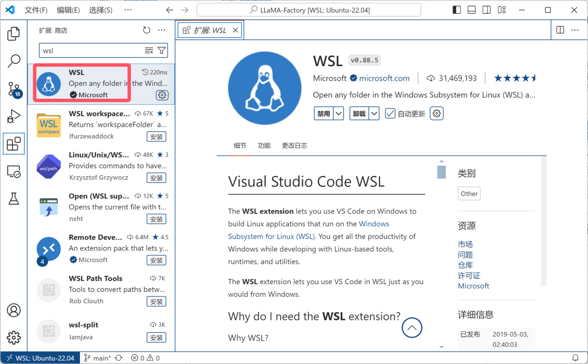
Task: Click the extension star rating
Action: (515, 78)
